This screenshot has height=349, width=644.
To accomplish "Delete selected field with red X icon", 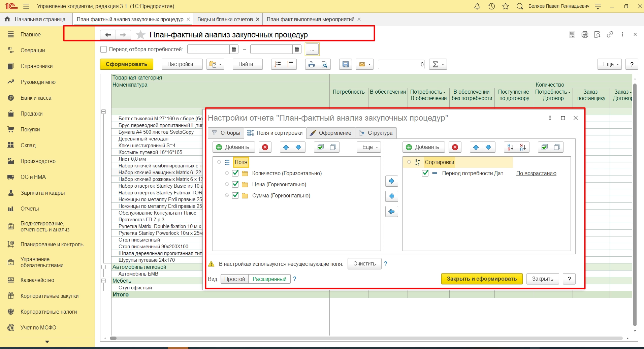I will [265, 147].
